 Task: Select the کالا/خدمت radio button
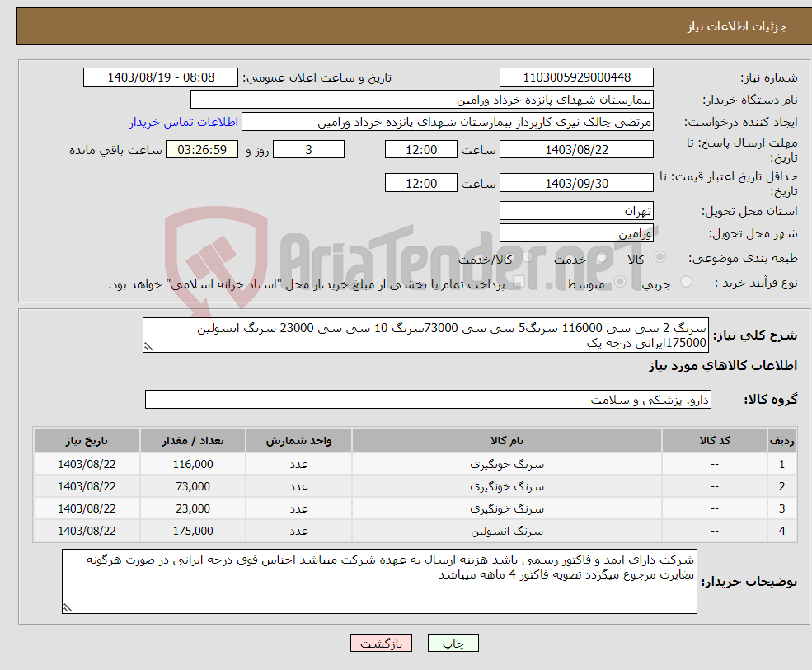tap(528, 257)
